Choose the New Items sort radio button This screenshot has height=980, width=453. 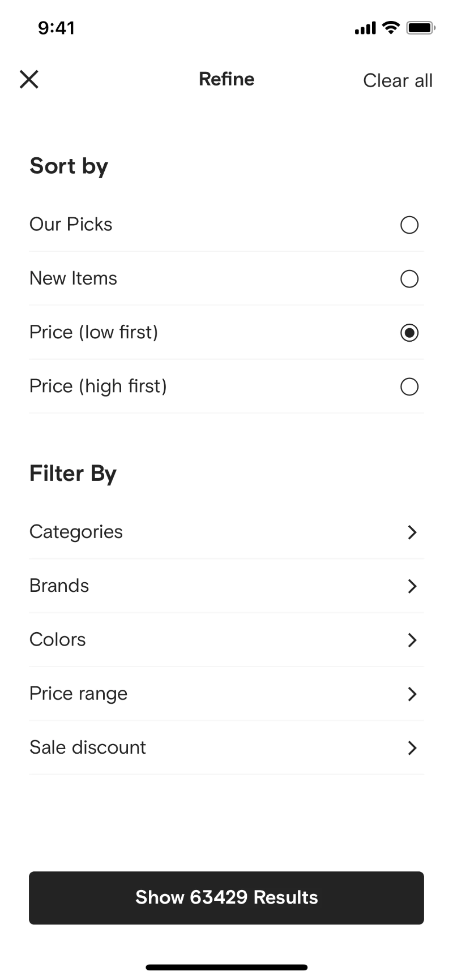409,279
